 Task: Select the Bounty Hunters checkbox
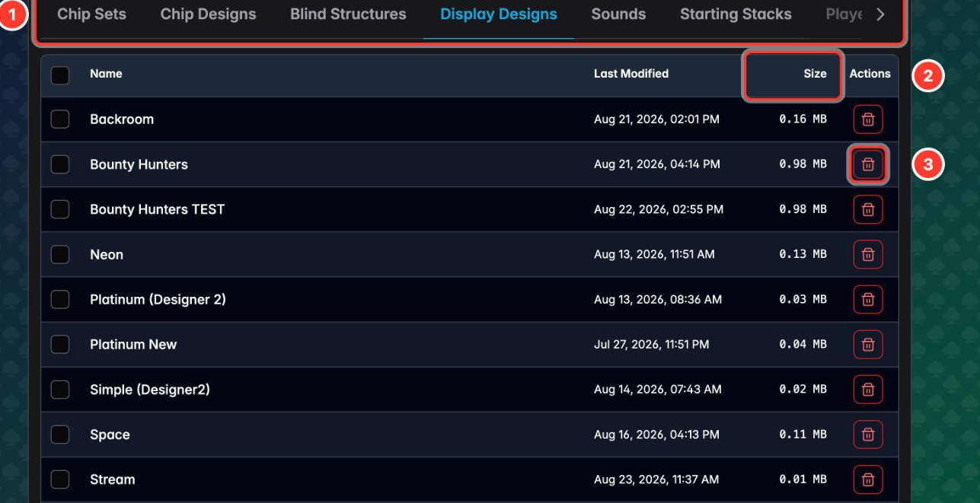point(60,164)
